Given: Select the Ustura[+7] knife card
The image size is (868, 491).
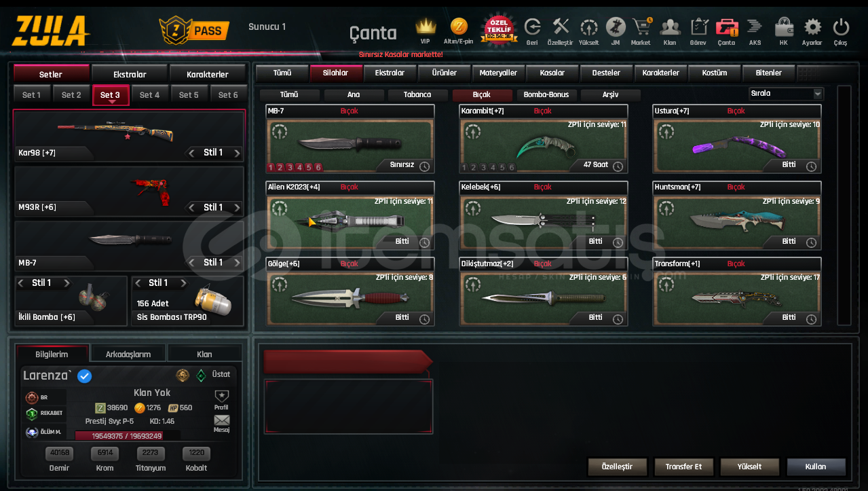Looking at the screenshot, I should [737, 139].
